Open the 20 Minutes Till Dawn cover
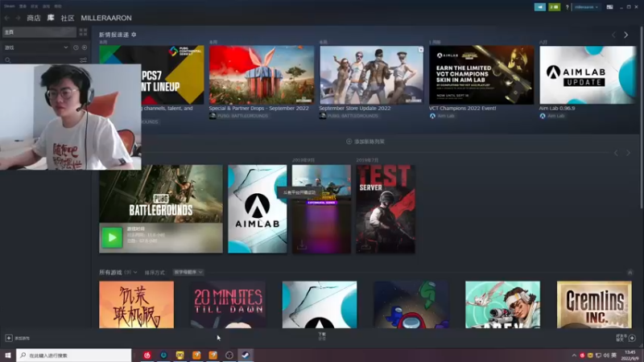644x362 pixels. click(228, 305)
